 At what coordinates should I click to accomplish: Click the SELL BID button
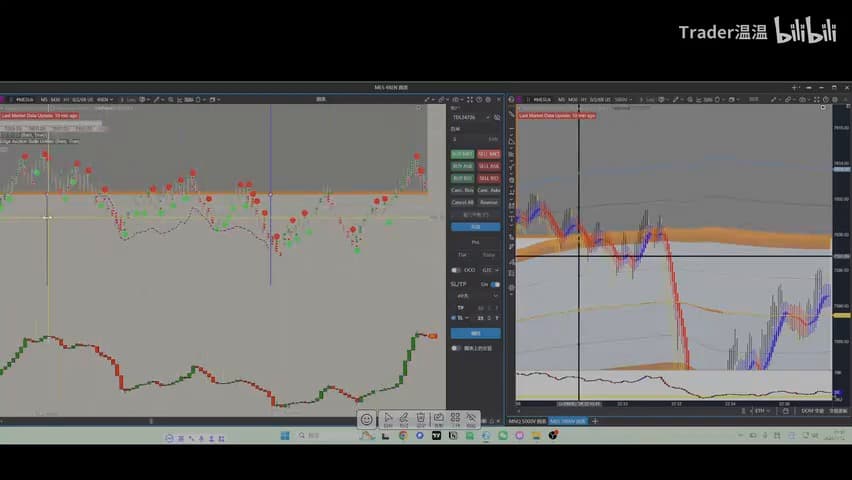coord(488,178)
